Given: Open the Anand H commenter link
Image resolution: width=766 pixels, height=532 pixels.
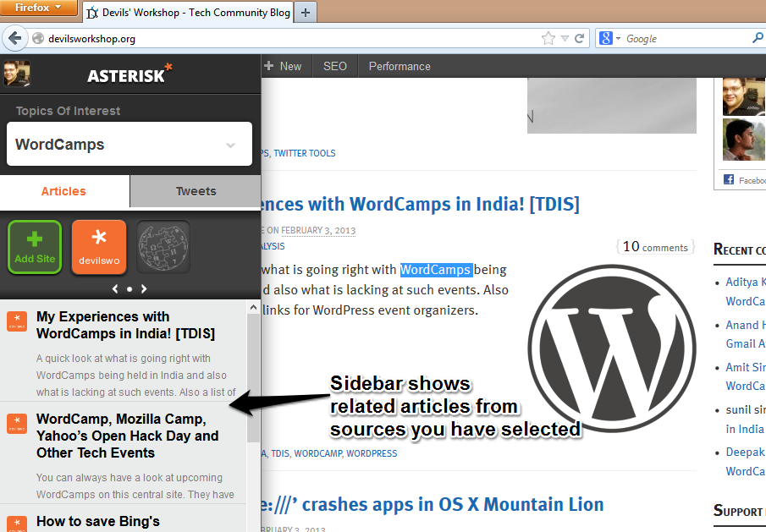Looking at the screenshot, I should [746, 325].
